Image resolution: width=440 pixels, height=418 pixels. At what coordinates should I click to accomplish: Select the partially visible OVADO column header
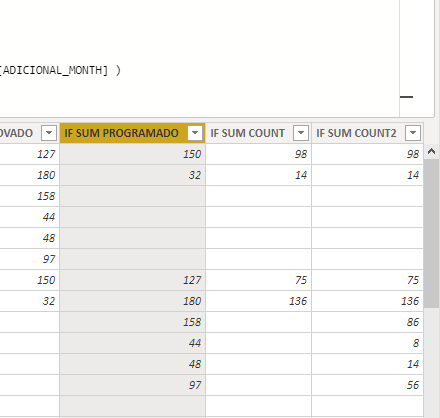pos(30,133)
